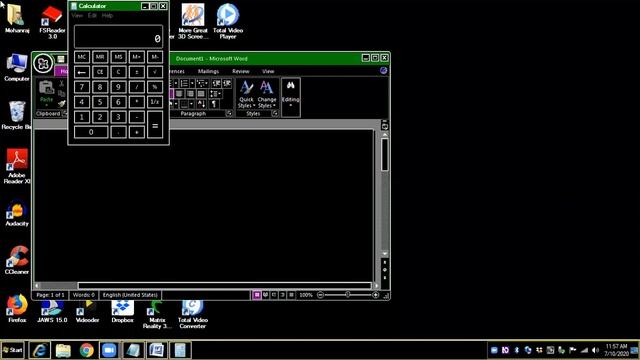Click the Calculator display field
640x360 pixels.
(118, 36)
